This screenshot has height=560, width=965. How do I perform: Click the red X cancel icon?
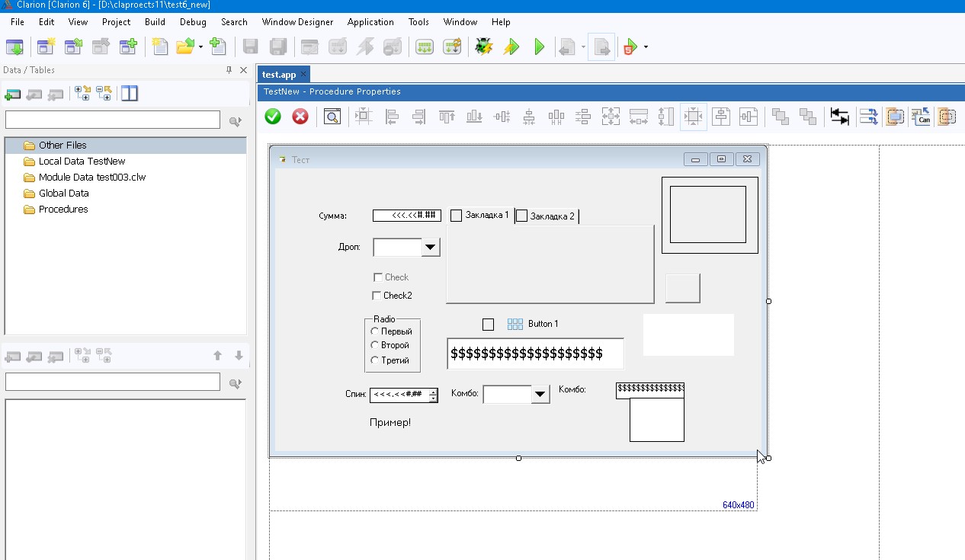(x=300, y=117)
